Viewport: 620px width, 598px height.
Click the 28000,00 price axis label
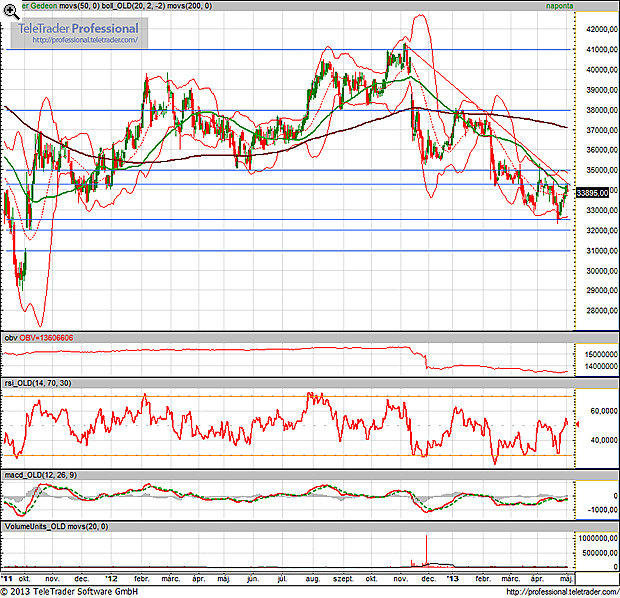pos(602,310)
